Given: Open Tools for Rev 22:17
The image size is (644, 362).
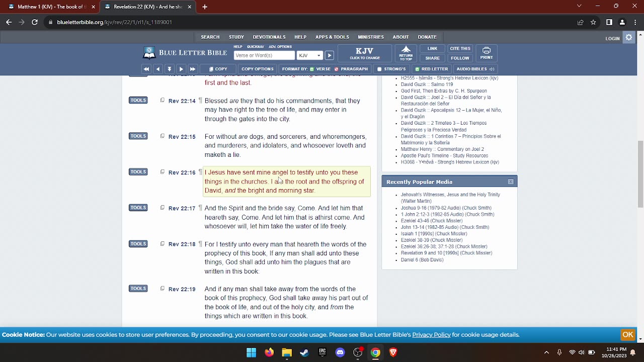Looking at the screenshot, I should (138, 207).
